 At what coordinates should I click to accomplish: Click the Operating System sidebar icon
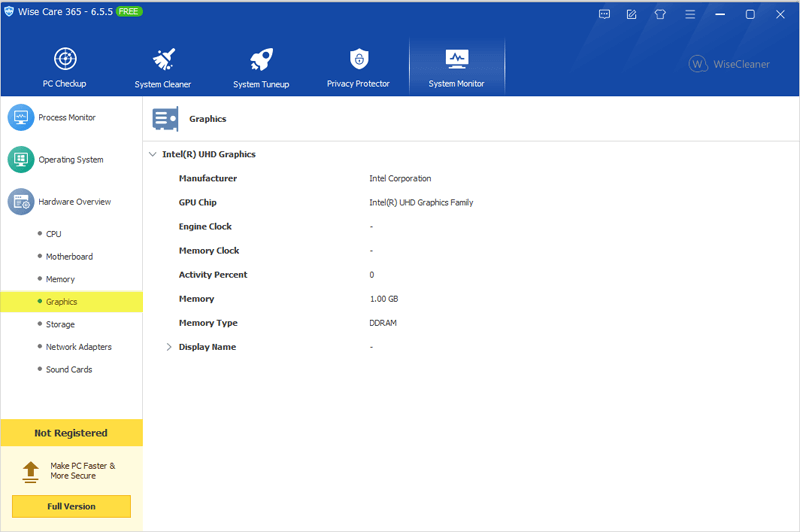point(21,160)
